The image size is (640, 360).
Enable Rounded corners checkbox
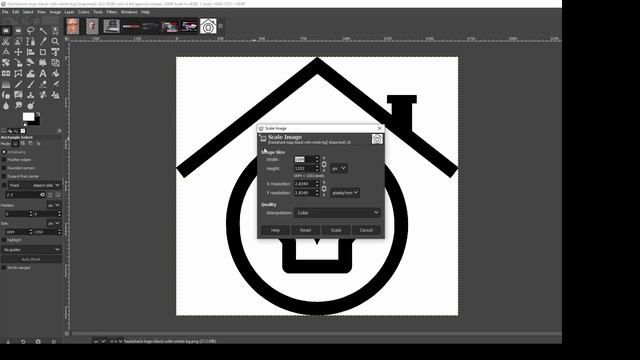click(4, 168)
